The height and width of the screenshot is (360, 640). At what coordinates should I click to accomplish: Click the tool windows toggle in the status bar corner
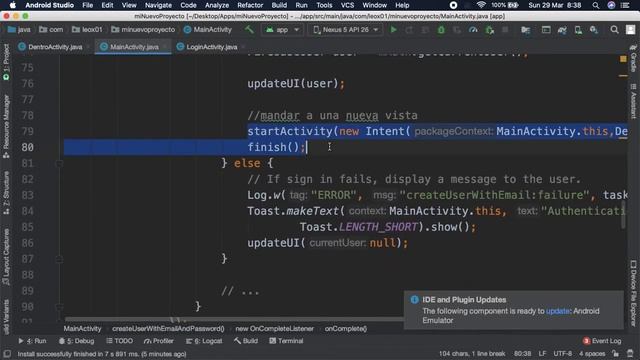[x=7, y=354]
